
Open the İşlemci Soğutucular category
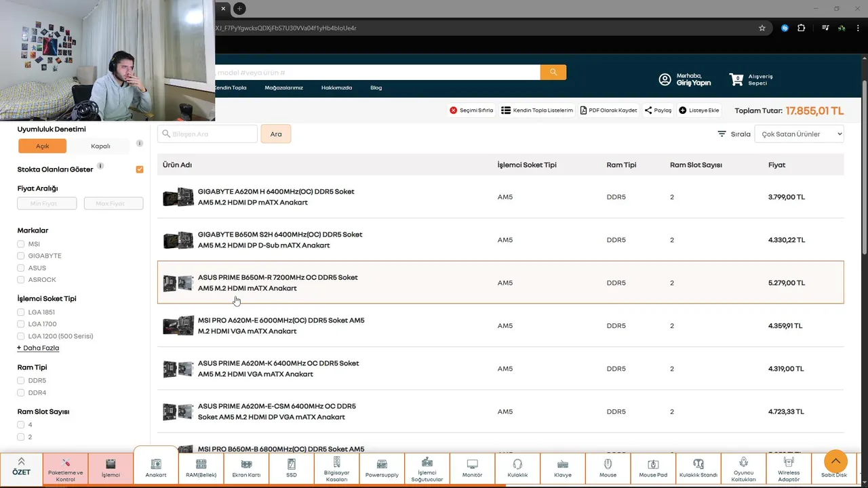[x=427, y=469]
